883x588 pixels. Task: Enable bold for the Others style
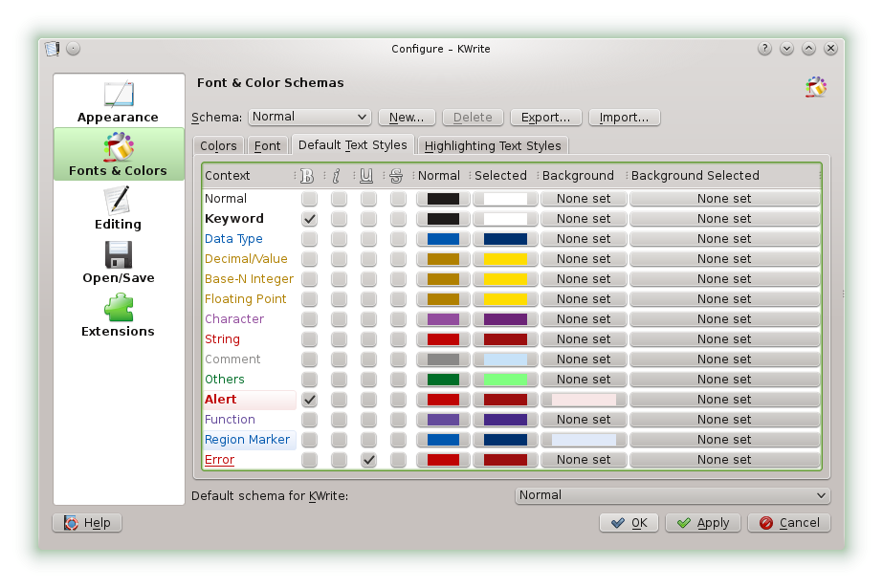(x=309, y=380)
